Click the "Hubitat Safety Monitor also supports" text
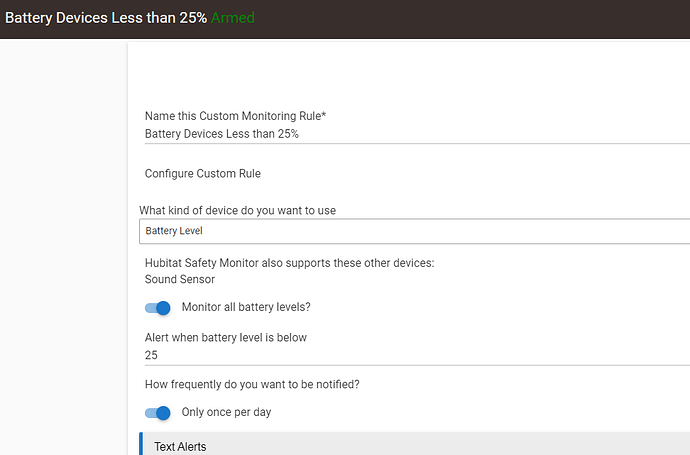690x455 pixels. (x=290, y=263)
